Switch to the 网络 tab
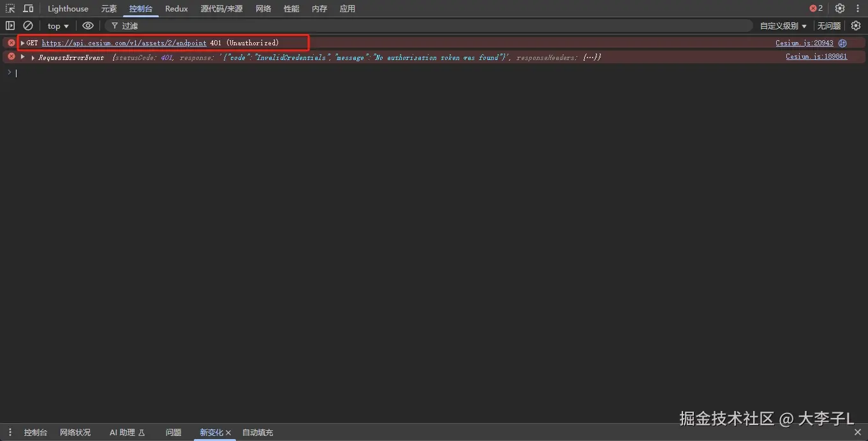This screenshot has height=441, width=868. pos(263,9)
